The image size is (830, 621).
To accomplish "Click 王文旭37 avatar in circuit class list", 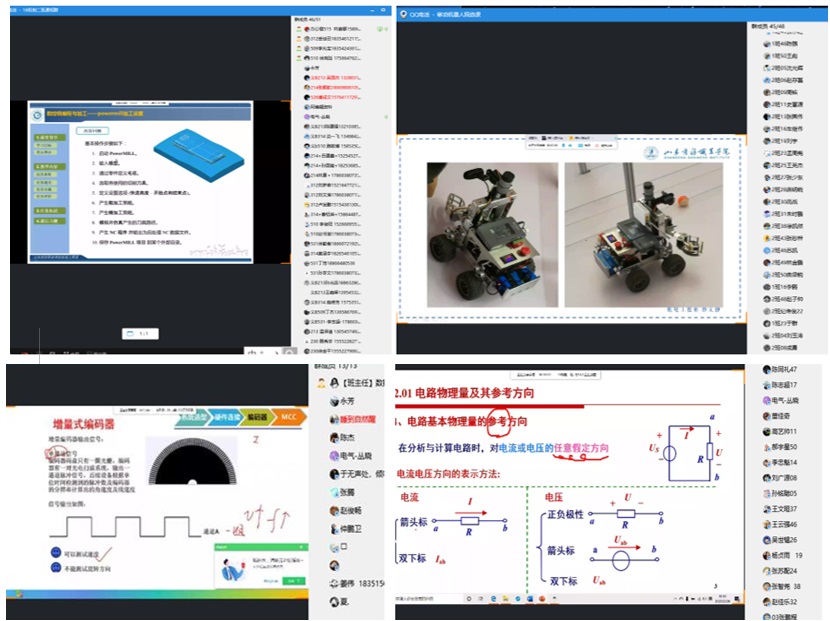I will [766, 508].
